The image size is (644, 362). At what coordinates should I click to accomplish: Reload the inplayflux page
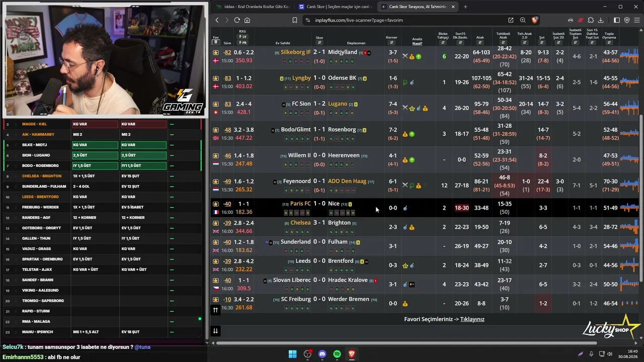237,20
